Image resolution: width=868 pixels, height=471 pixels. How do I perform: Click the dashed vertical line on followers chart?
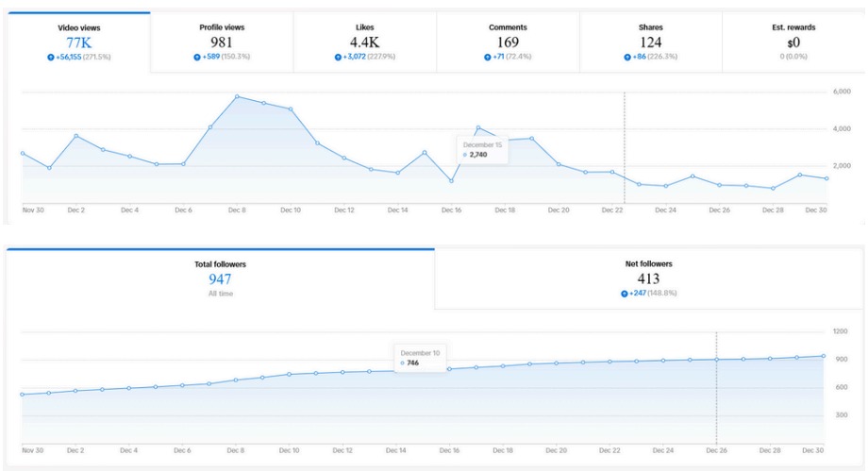pos(716,387)
